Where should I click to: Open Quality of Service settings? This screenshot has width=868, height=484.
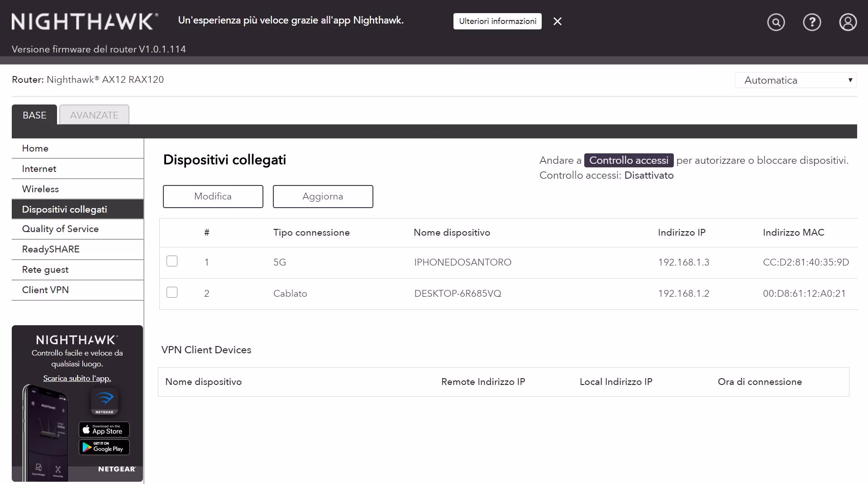point(78,229)
